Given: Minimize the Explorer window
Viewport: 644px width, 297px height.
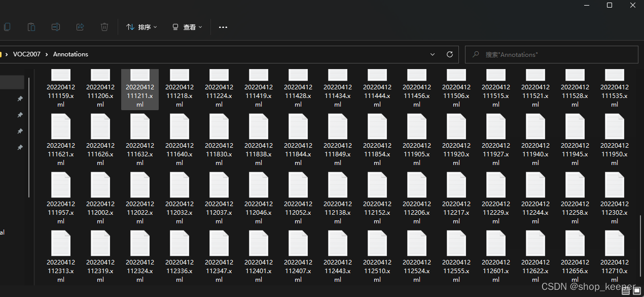Looking at the screenshot, I should pyautogui.click(x=586, y=5).
